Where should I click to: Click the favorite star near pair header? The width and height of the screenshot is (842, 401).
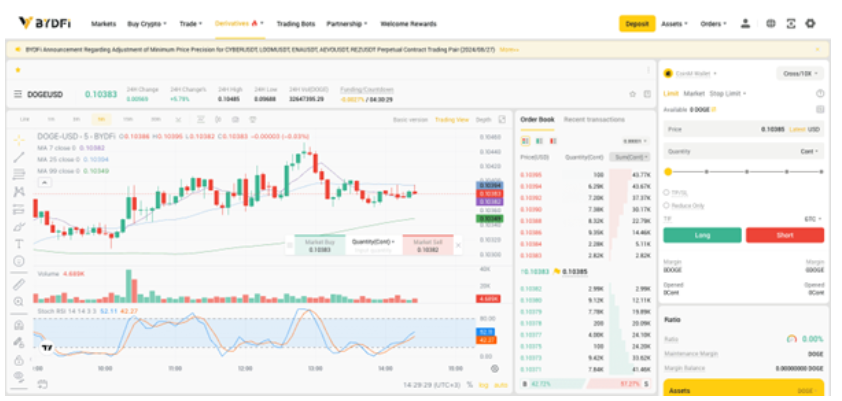(633, 94)
